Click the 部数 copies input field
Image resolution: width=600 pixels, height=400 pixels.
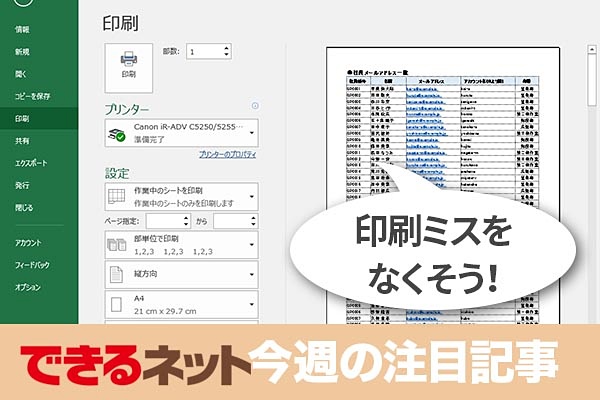tap(204, 51)
